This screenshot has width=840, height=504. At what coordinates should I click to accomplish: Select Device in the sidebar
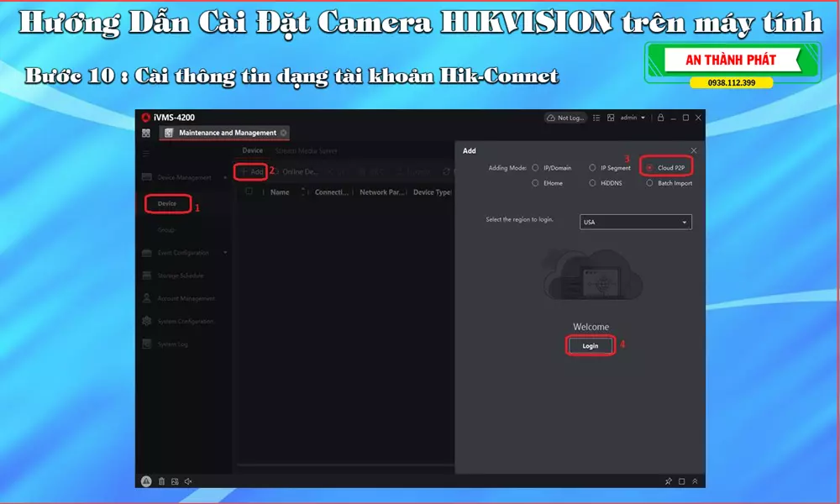(x=167, y=203)
